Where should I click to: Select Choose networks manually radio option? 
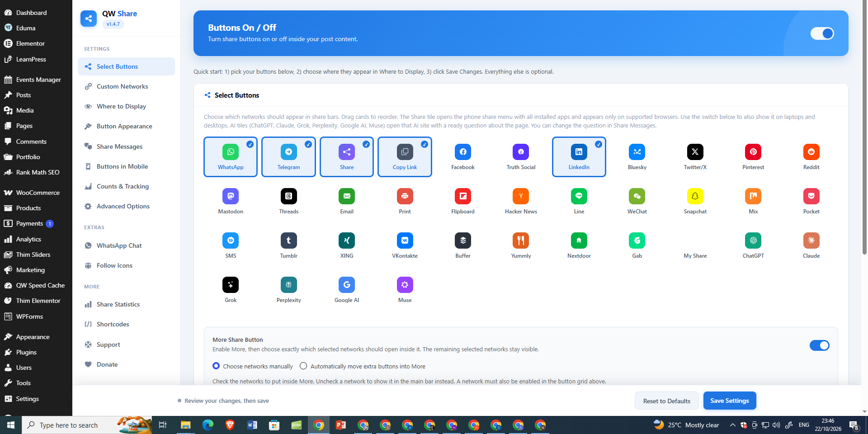pos(216,366)
